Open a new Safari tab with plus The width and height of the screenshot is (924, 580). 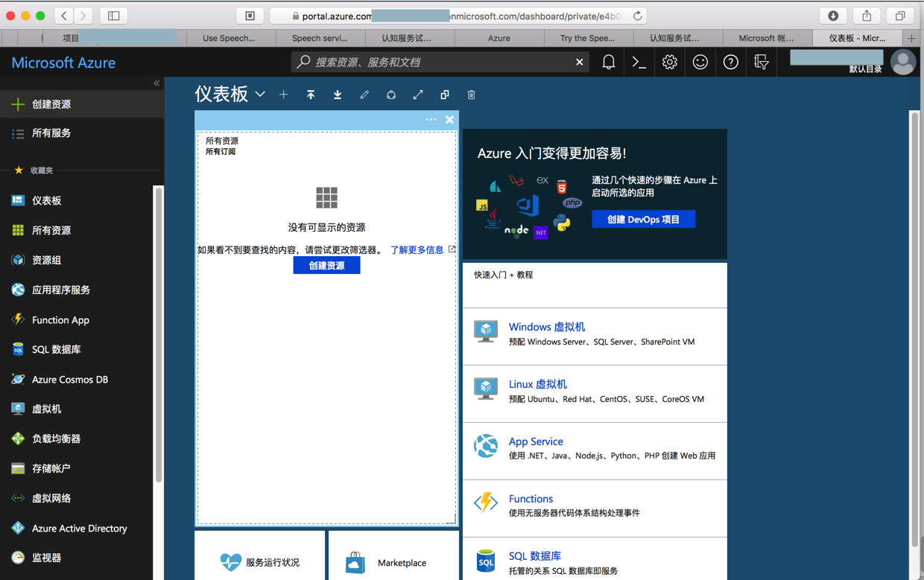[911, 38]
